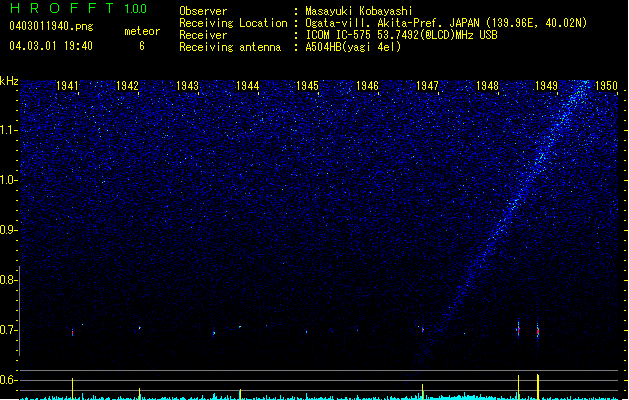
Task: Click the 'meteor' count label
Action: tap(142, 31)
